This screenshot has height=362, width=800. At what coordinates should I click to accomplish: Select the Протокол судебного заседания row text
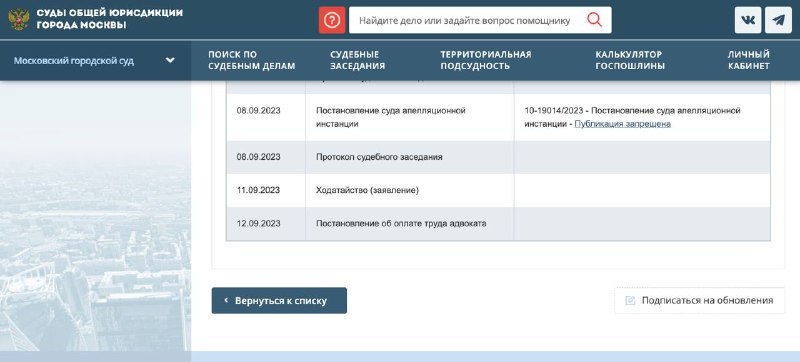coord(379,157)
